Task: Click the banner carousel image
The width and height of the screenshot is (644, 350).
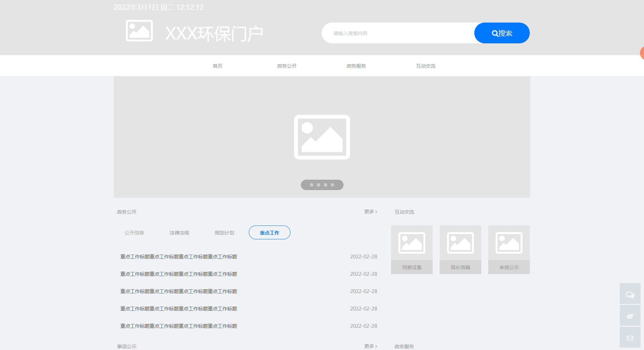Action: pos(322,137)
